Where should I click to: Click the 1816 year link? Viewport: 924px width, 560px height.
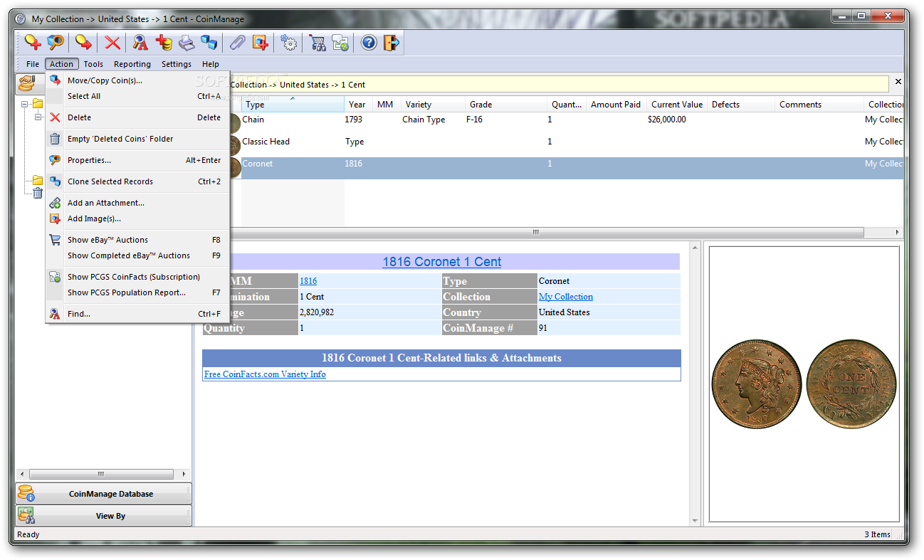click(x=308, y=281)
